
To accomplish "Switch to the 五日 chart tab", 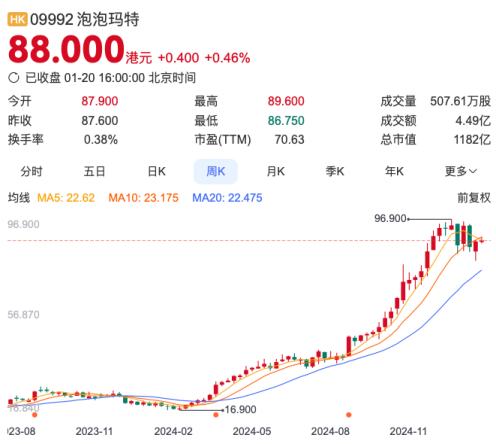I will (94, 171).
